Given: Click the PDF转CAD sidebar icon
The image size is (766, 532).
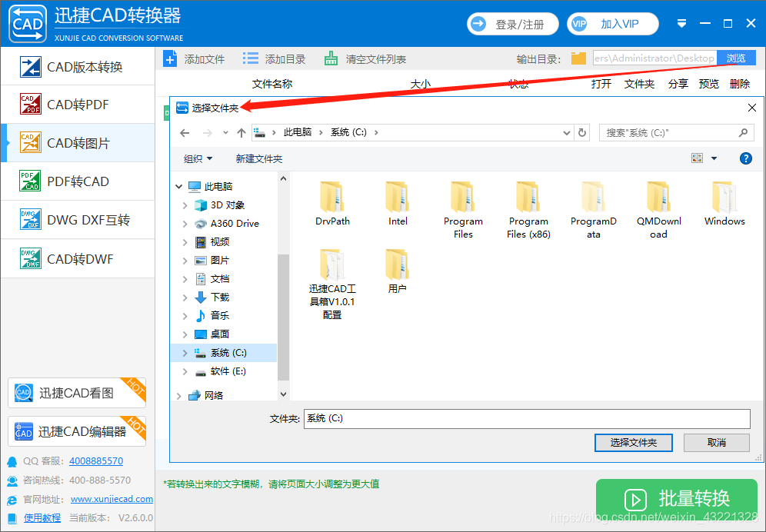Looking at the screenshot, I should pyautogui.click(x=30, y=181).
